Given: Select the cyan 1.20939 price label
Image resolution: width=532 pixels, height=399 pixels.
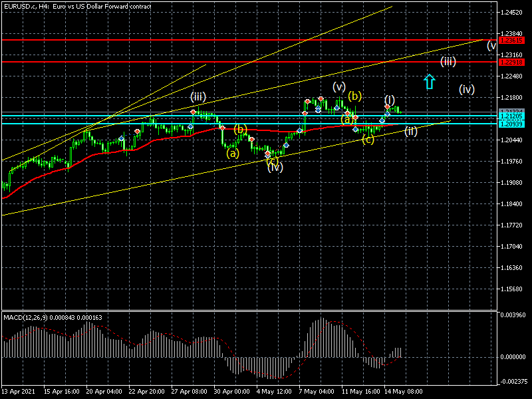Looking at the screenshot, I should pyautogui.click(x=511, y=124).
